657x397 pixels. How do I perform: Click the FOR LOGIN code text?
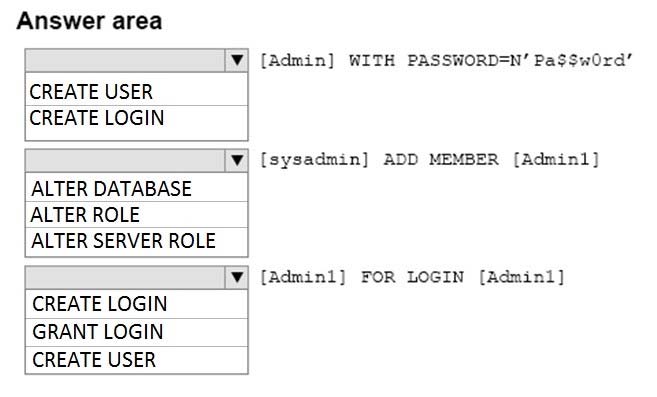pyautogui.click(x=412, y=277)
